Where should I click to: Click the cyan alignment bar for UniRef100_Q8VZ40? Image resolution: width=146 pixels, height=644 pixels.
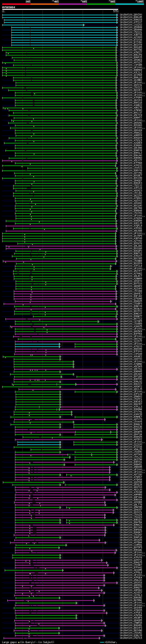point(60,15)
